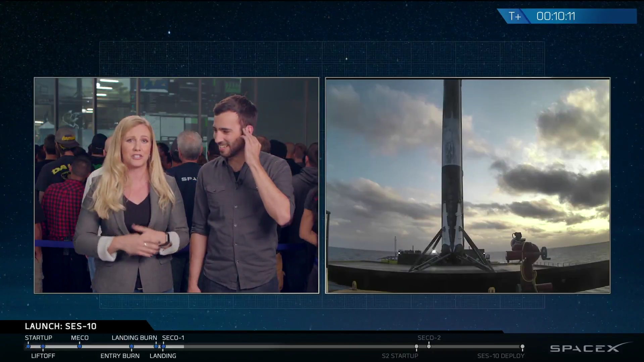Click the T+ mission clock badge
The height and width of the screenshot is (362, 644).
point(514,16)
